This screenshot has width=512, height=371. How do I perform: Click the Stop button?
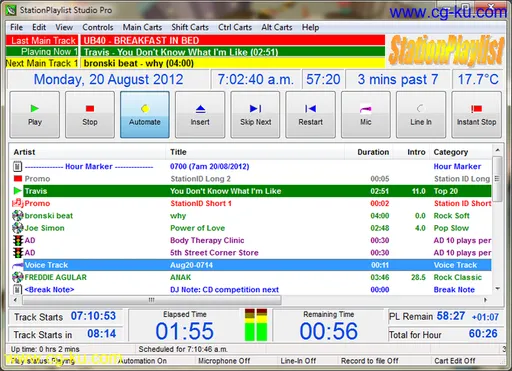pos(90,114)
